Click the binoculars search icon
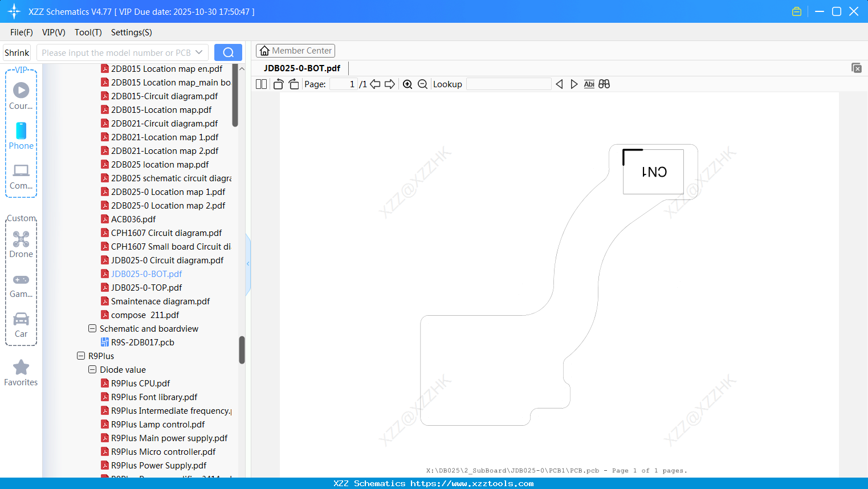This screenshot has width=868, height=489. pyautogui.click(x=604, y=84)
